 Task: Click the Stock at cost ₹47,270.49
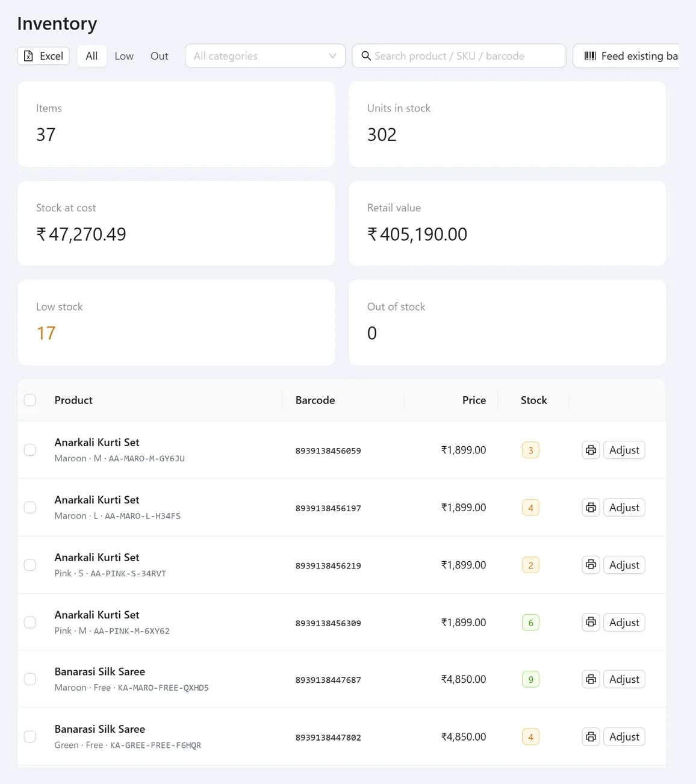click(x=81, y=234)
